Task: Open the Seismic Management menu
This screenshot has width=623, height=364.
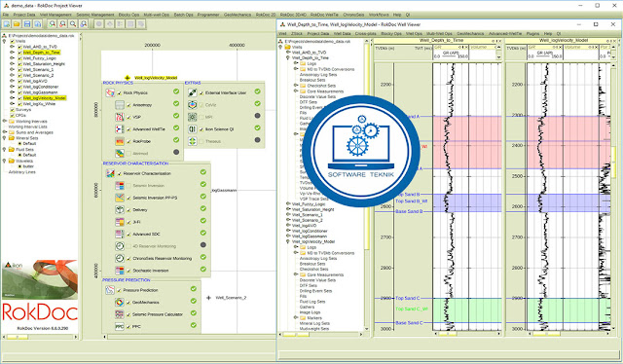Action: (x=95, y=15)
